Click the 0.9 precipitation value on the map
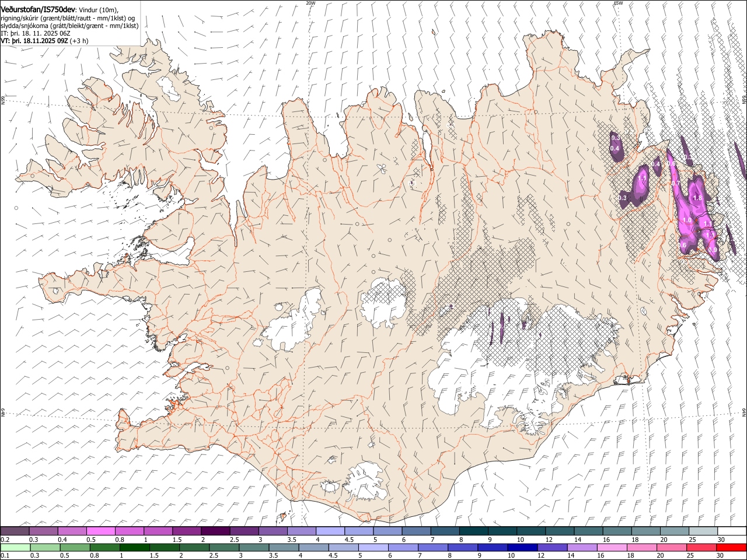 coord(713,250)
